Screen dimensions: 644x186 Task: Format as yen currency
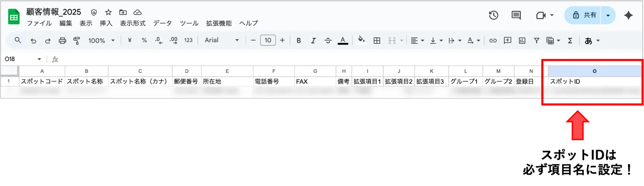pyautogui.click(x=130, y=41)
